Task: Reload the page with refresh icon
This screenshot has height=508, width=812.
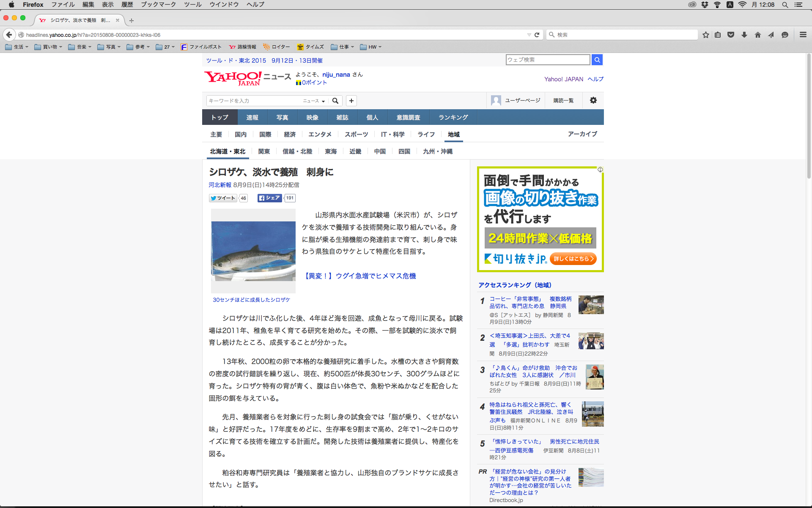Action: (x=537, y=35)
